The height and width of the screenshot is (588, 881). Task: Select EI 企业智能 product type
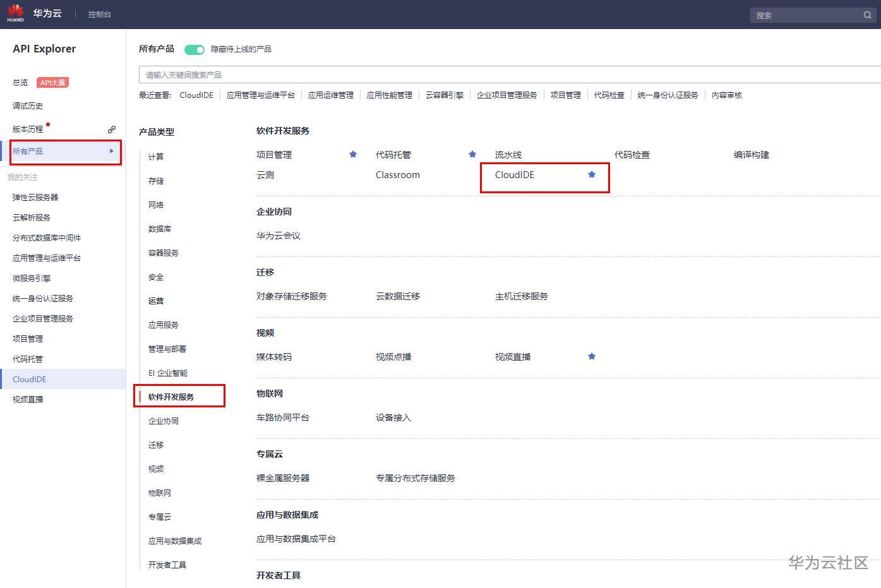click(x=168, y=373)
